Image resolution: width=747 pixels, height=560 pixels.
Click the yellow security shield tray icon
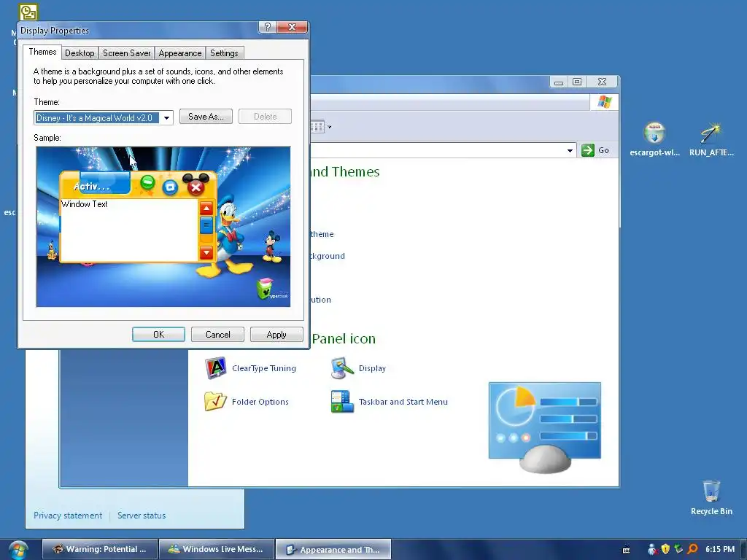coord(665,549)
